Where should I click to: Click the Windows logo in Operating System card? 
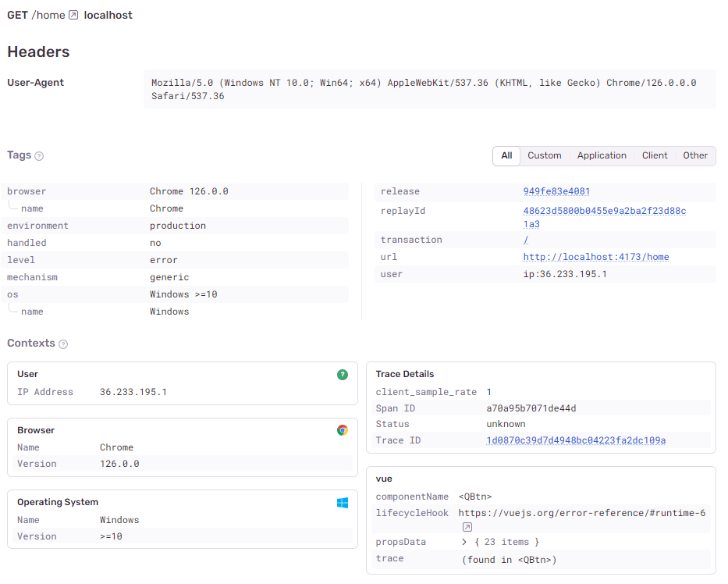click(x=342, y=503)
